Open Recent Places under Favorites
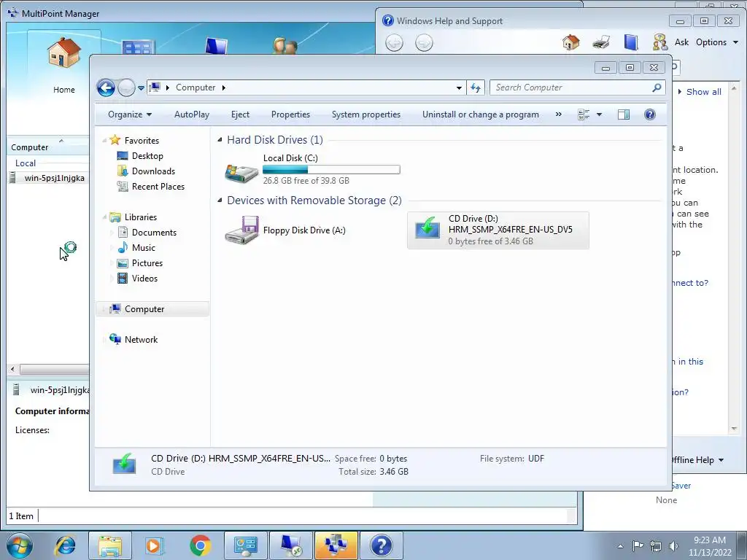747x560 pixels. click(x=158, y=187)
